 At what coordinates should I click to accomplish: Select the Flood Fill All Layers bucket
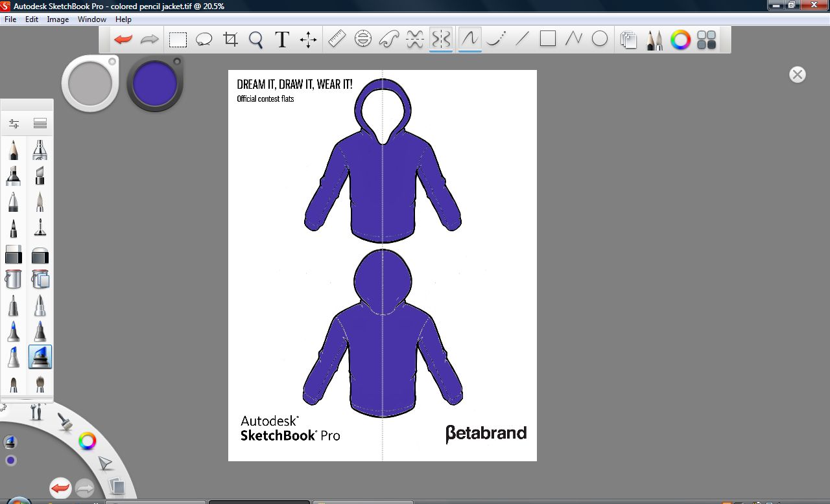40,279
